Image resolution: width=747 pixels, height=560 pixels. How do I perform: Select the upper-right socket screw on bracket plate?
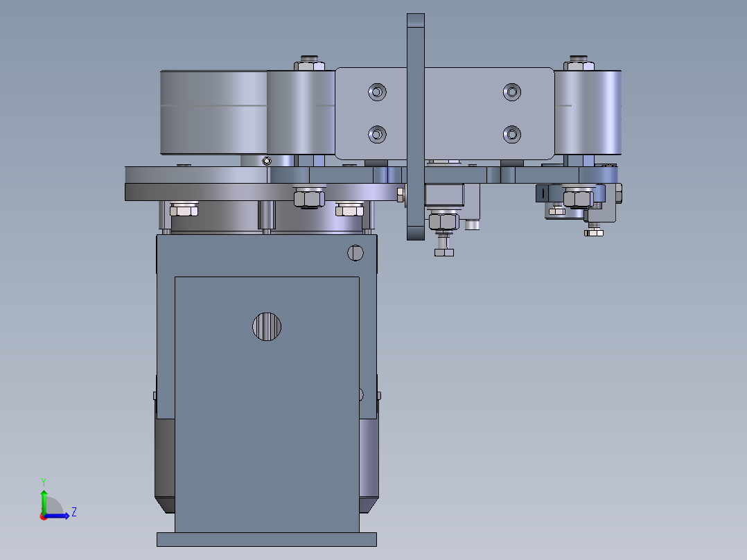[512, 92]
